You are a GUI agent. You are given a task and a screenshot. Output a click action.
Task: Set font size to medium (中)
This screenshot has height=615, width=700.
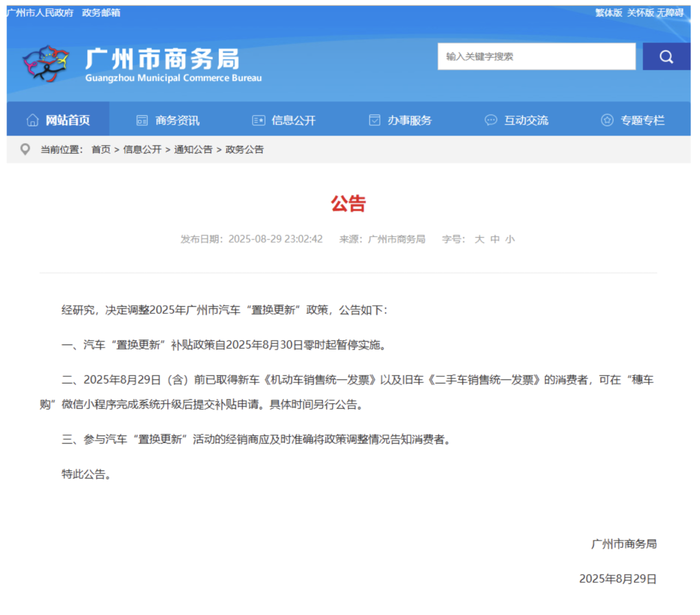tap(495, 239)
